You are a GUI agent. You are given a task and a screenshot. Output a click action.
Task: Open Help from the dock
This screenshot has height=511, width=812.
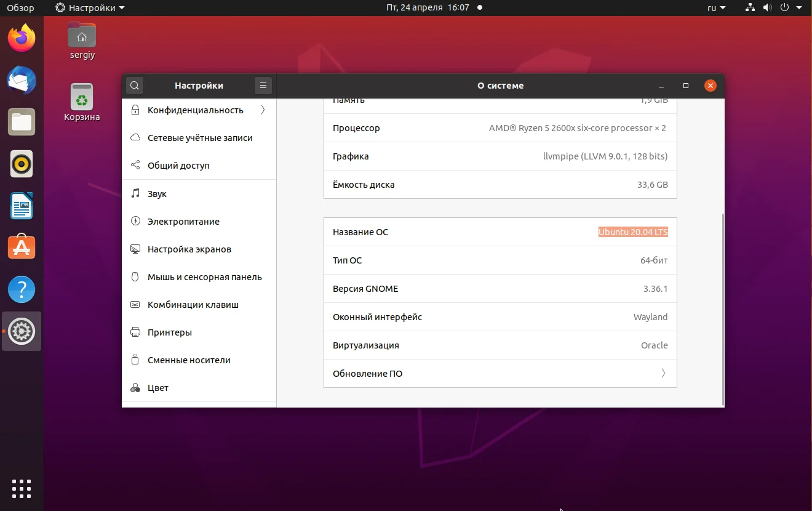[x=22, y=289]
